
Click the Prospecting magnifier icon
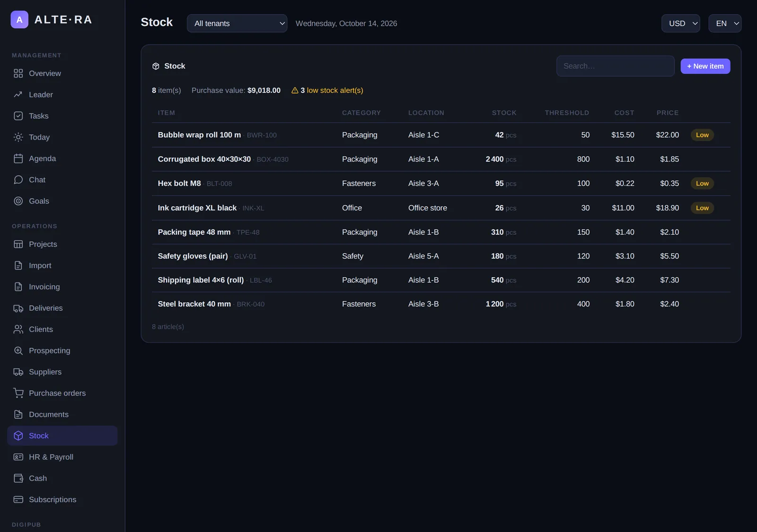18,350
